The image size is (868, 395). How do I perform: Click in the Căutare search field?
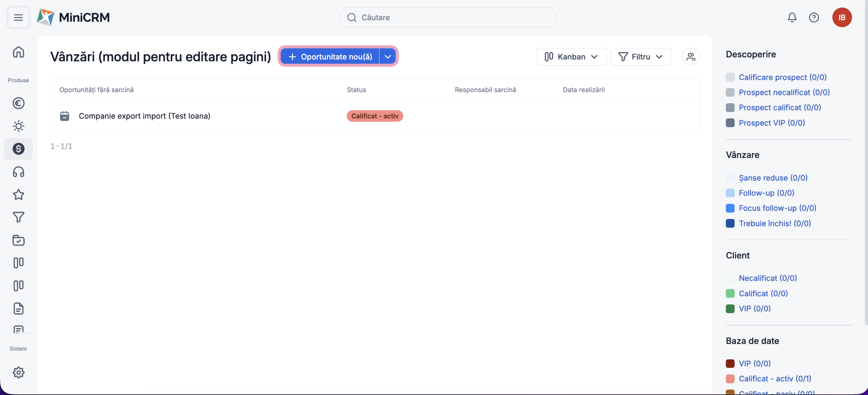point(448,17)
